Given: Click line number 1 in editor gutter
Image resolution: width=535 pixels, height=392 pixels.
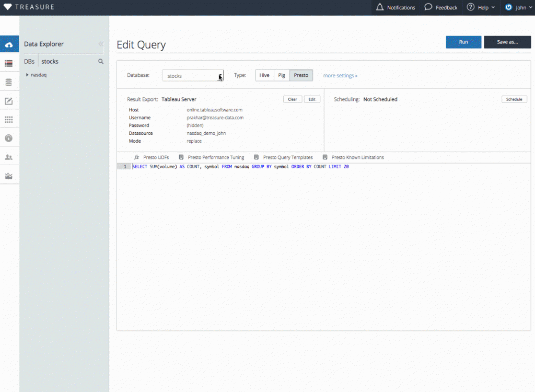Looking at the screenshot, I should pos(125,167).
